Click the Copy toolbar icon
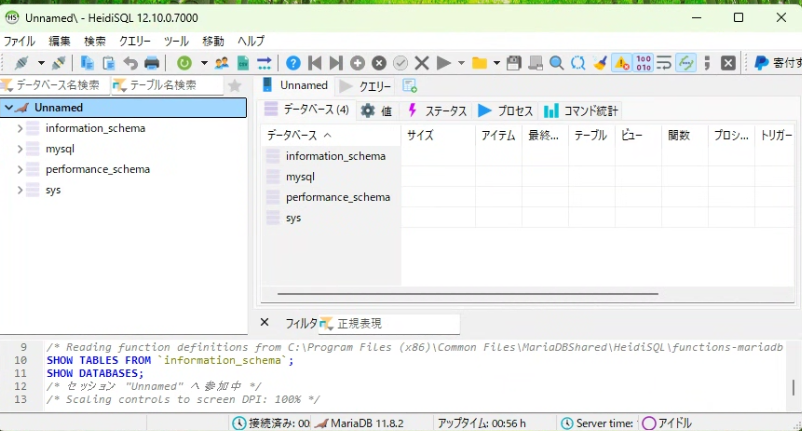The height and width of the screenshot is (431, 802). click(x=87, y=63)
